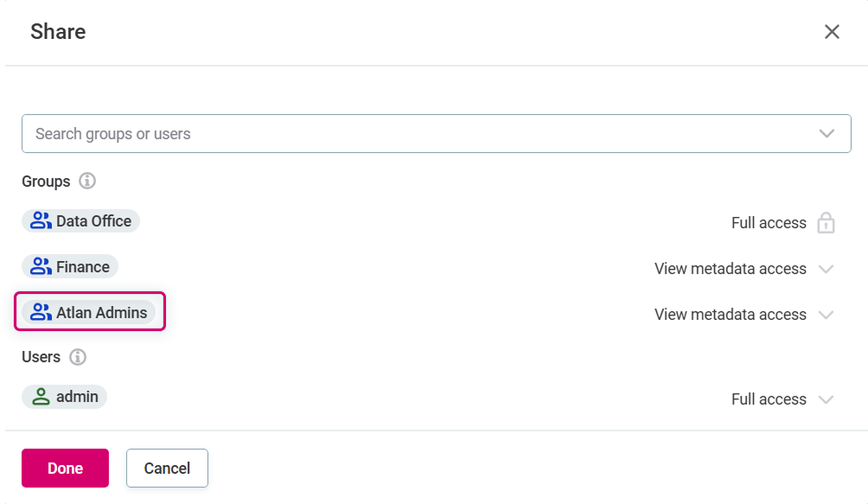Click the Done button

coord(65,468)
